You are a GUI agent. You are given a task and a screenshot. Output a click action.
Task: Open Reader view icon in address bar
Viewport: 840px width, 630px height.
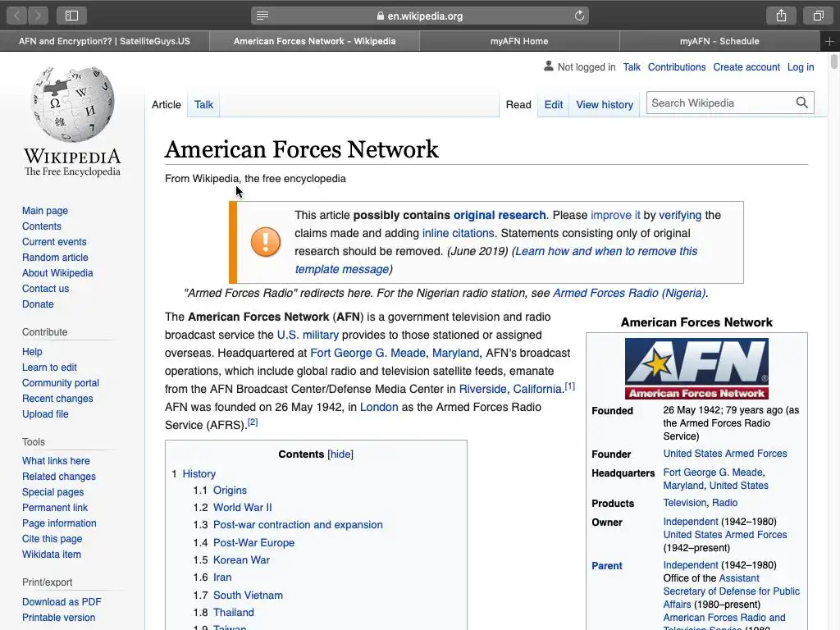coord(262,16)
